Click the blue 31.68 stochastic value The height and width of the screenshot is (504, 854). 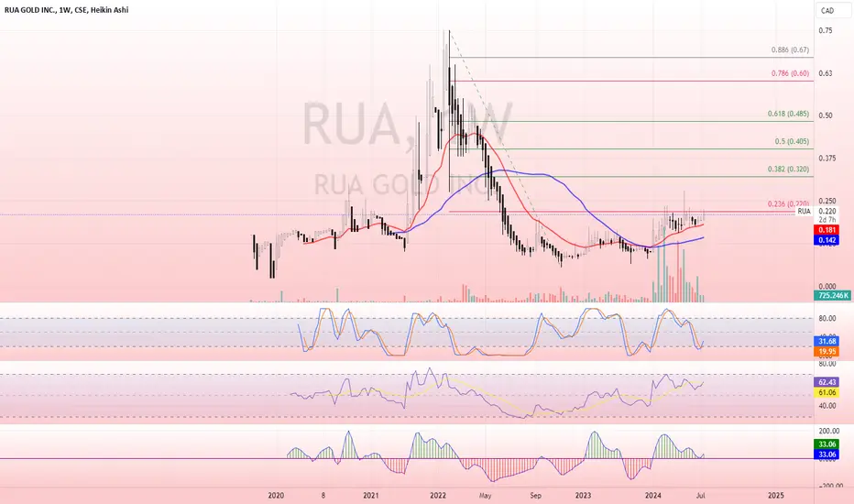coord(827,342)
